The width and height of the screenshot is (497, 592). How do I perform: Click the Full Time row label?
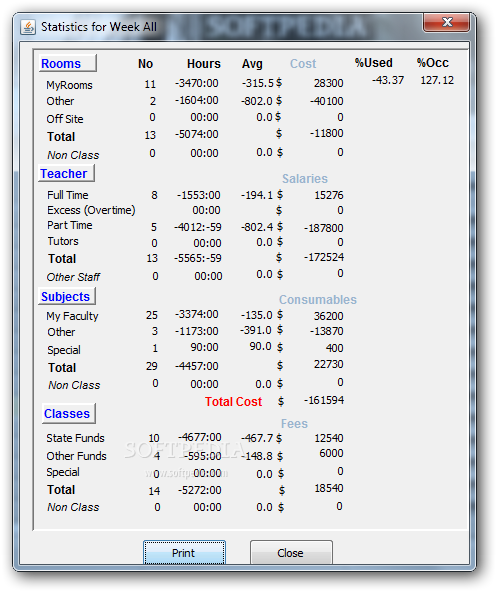[68, 195]
